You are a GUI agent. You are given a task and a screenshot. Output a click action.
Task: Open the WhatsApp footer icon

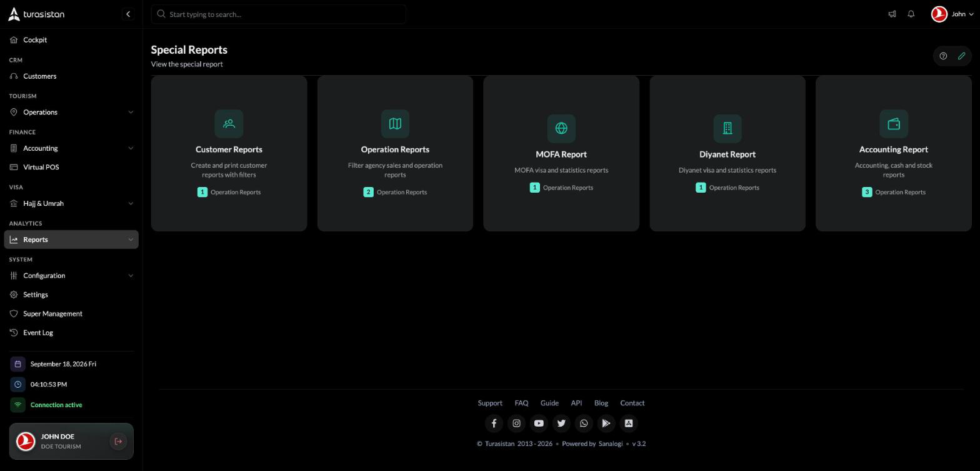point(584,423)
